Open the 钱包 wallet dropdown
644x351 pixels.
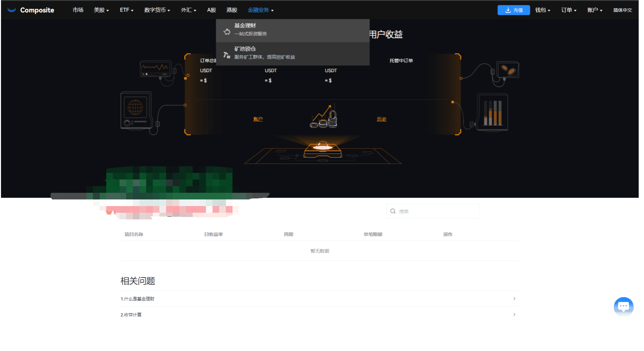click(542, 10)
